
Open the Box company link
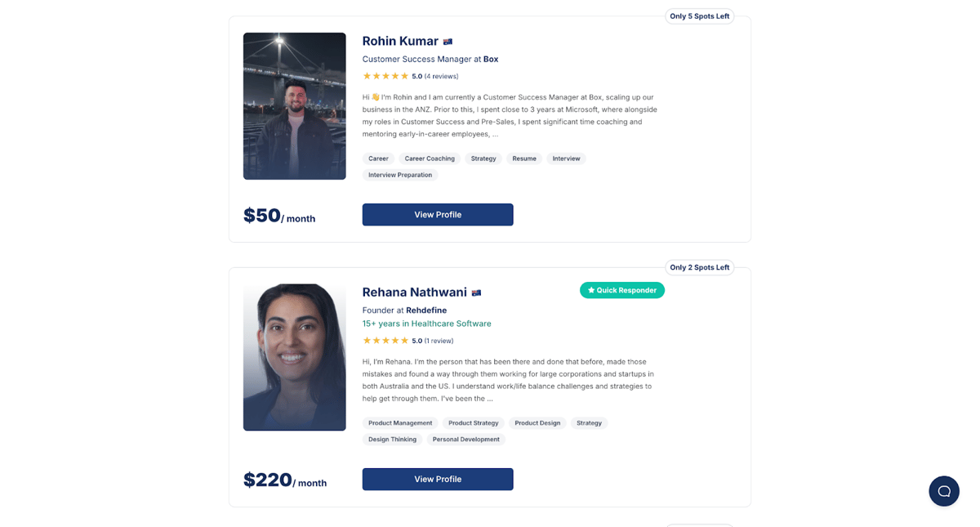click(x=492, y=59)
